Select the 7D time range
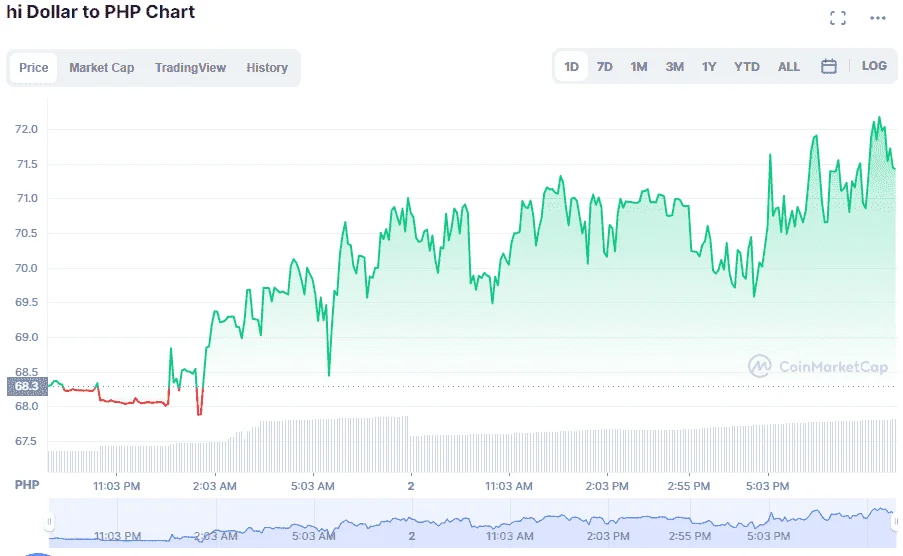903x556 pixels. 605,67
